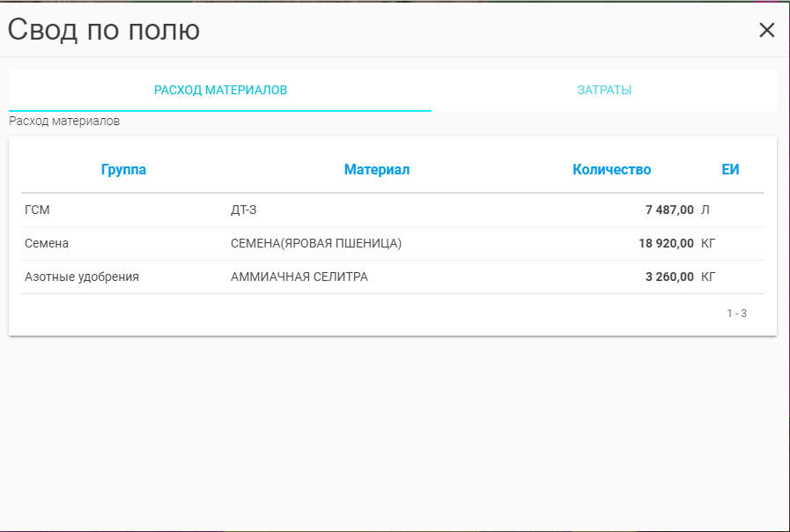The width and height of the screenshot is (790, 532).
Task: Click СЕМЕНА(ЯРОВАЯ ПШЕНИЦА) material cell
Action: pyautogui.click(x=316, y=243)
